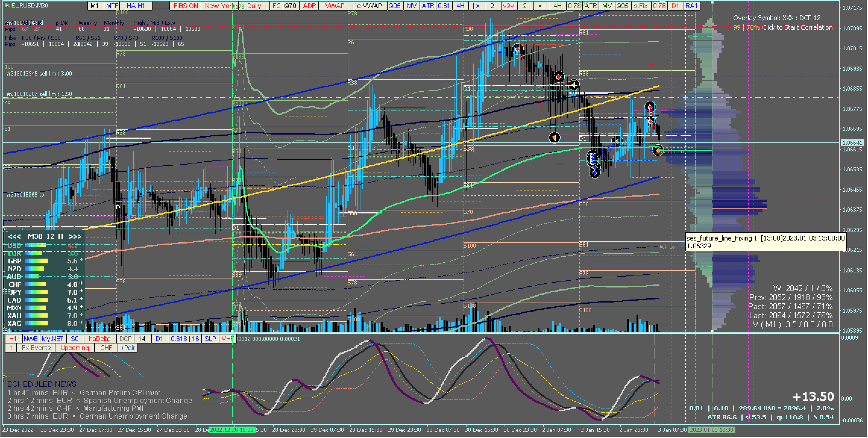Click the red arrow trade marker near 30 Dec 23:30
The height and width of the screenshot is (438, 868).
point(517,50)
